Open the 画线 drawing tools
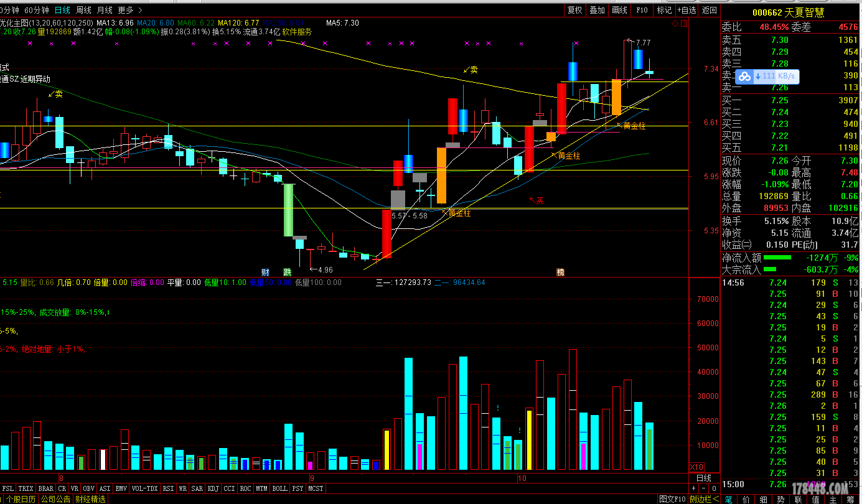The width and height of the screenshot is (862, 504). pos(619,10)
